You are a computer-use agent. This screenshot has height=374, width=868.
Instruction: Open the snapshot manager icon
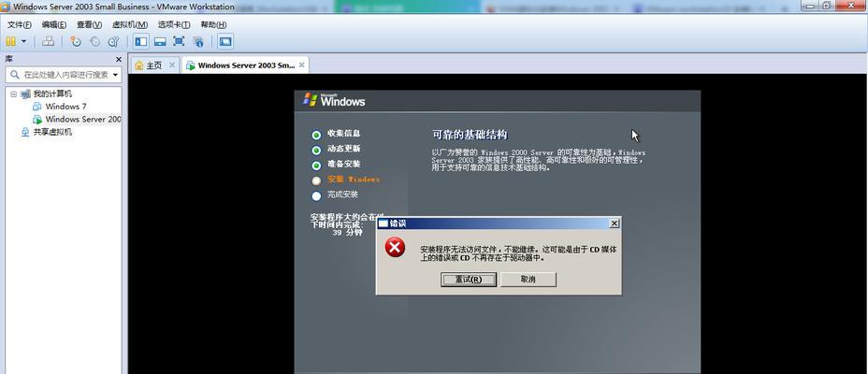click(x=113, y=41)
